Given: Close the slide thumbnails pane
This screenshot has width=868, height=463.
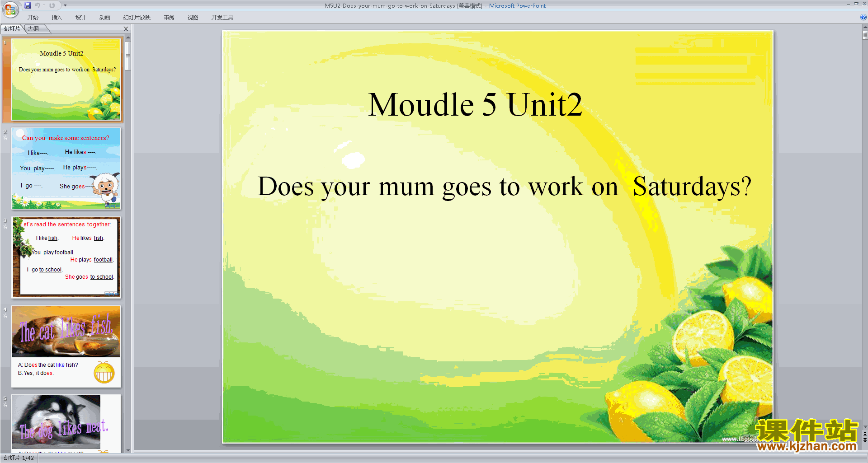Looking at the screenshot, I should coord(126,29).
